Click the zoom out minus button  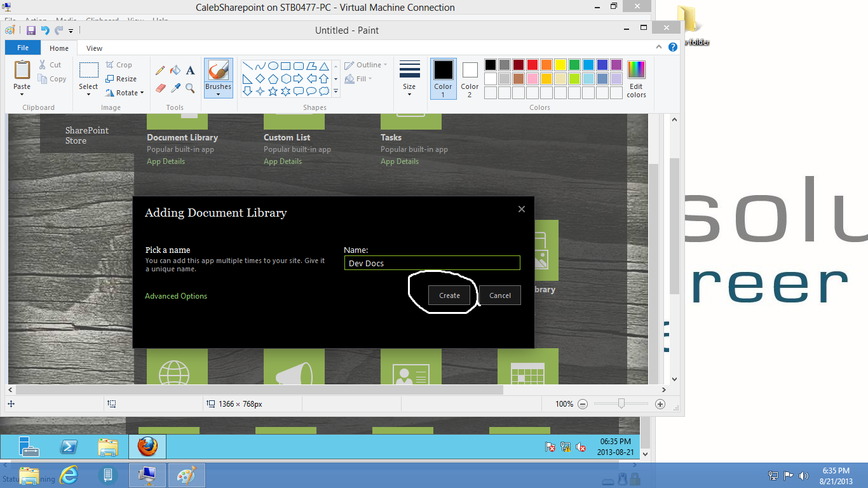coord(583,404)
